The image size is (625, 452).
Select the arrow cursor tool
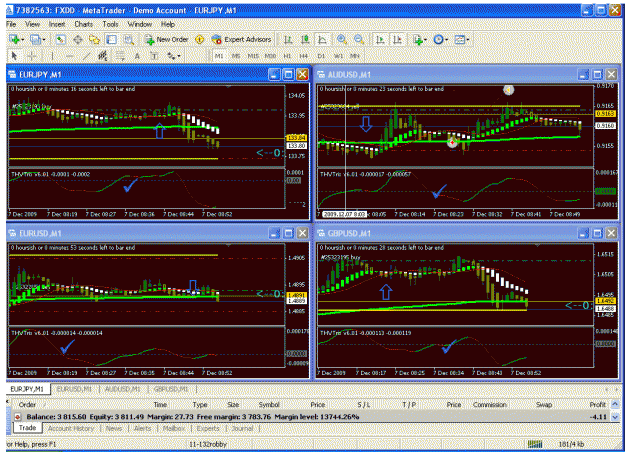click(x=14, y=56)
